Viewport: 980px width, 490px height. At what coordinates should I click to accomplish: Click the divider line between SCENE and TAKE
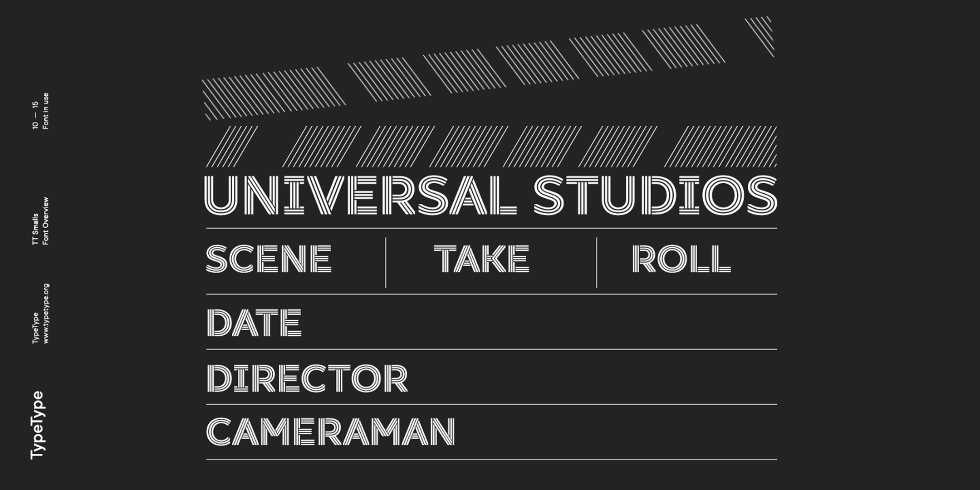(386, 262)
